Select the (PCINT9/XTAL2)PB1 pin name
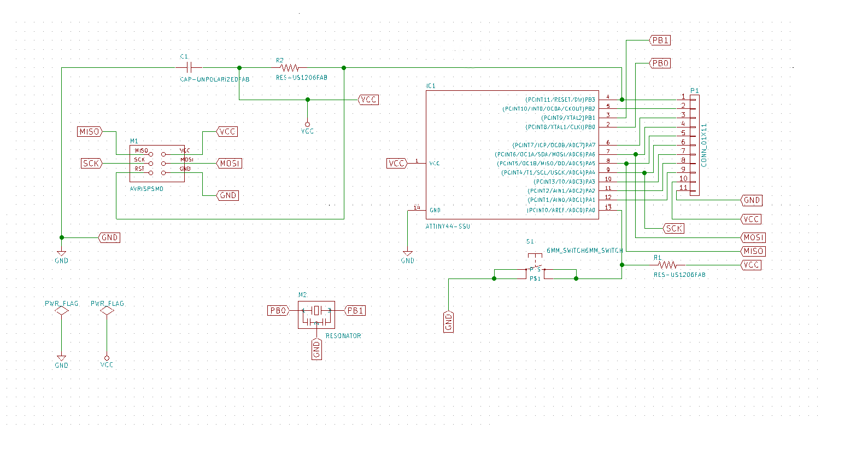868x464 pixels. 568,118
